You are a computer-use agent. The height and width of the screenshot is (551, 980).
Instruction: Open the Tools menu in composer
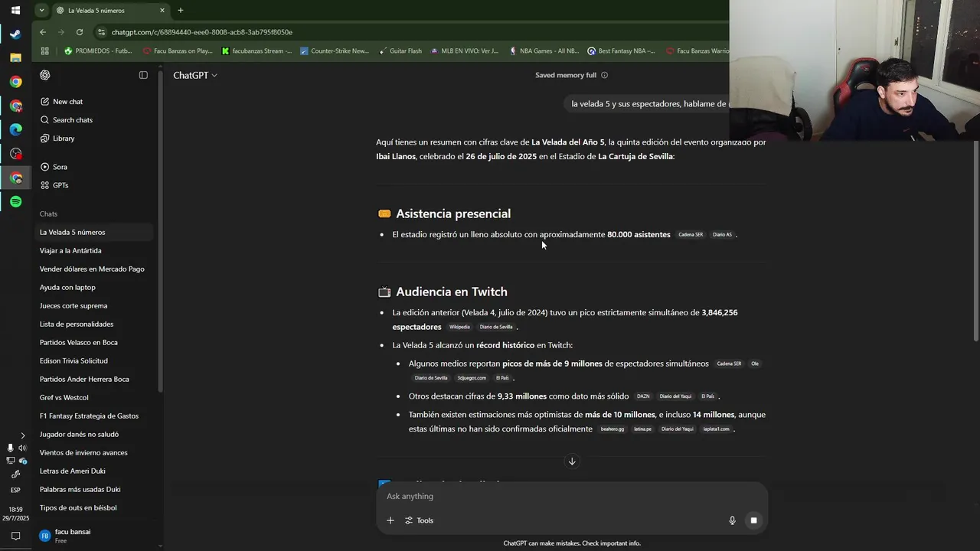point(419,520)
